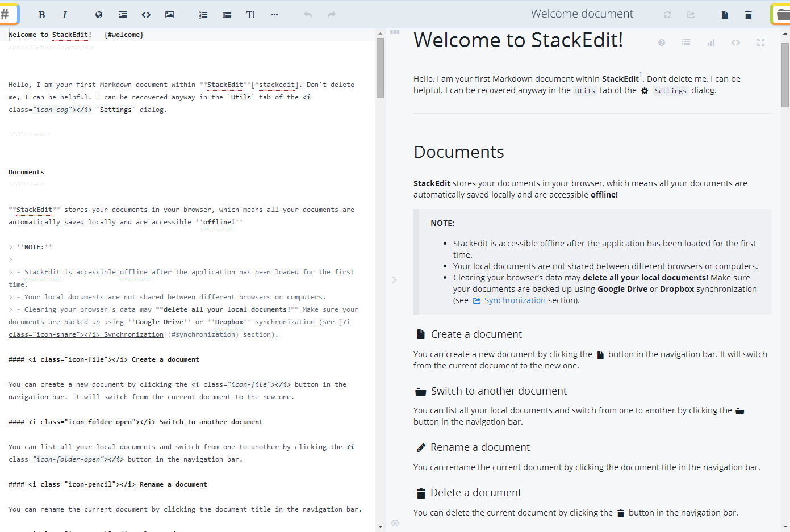Synchronize documents with the refresh icon

click(x=667, y=15)
